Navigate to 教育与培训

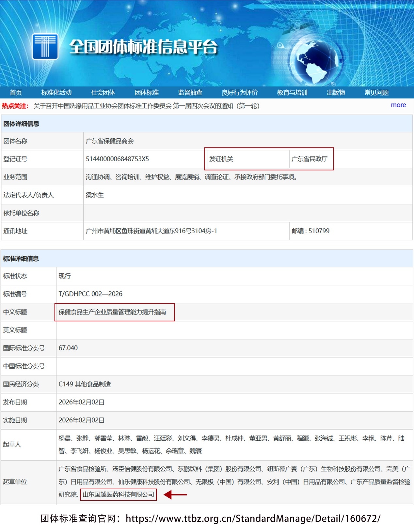(x=292, y=93)
